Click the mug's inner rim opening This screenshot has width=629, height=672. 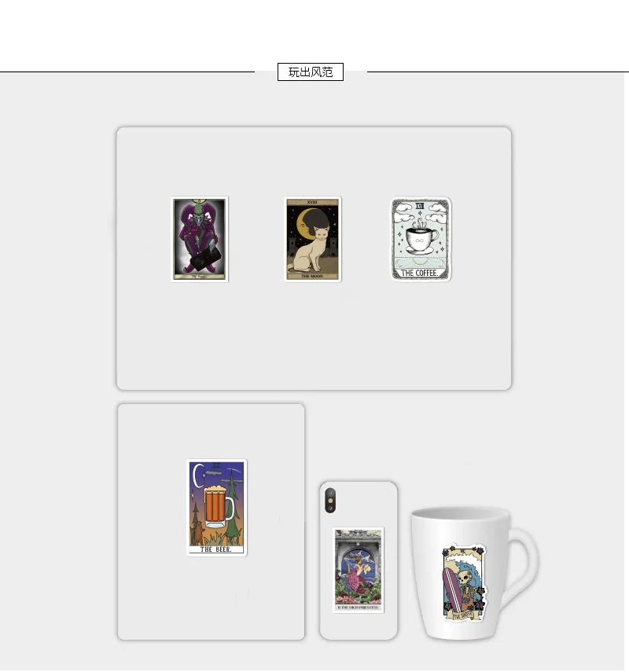[461, 513]
